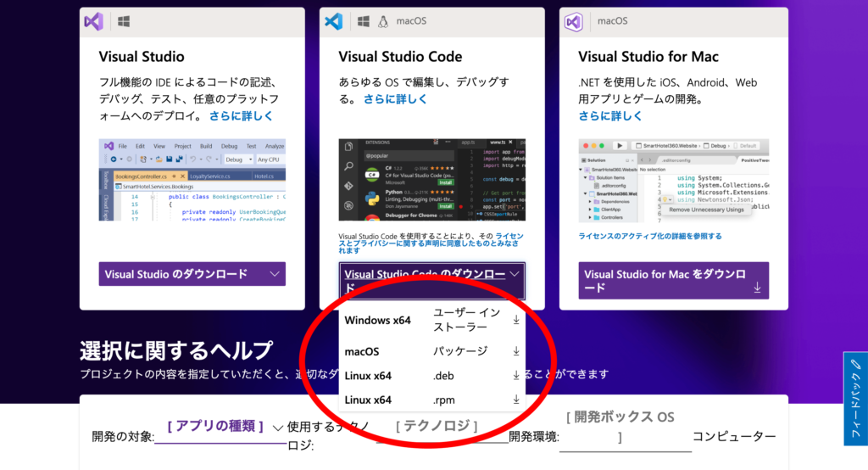Click the Visual Studio for Mac screenshot

[x=674, y=180]
